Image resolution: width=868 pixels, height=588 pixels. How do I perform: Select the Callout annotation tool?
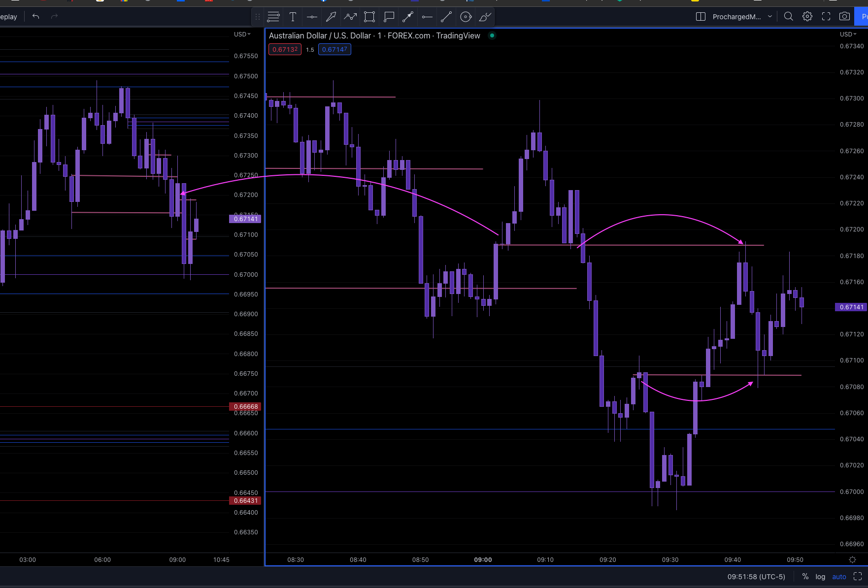[x=389, y=16]
